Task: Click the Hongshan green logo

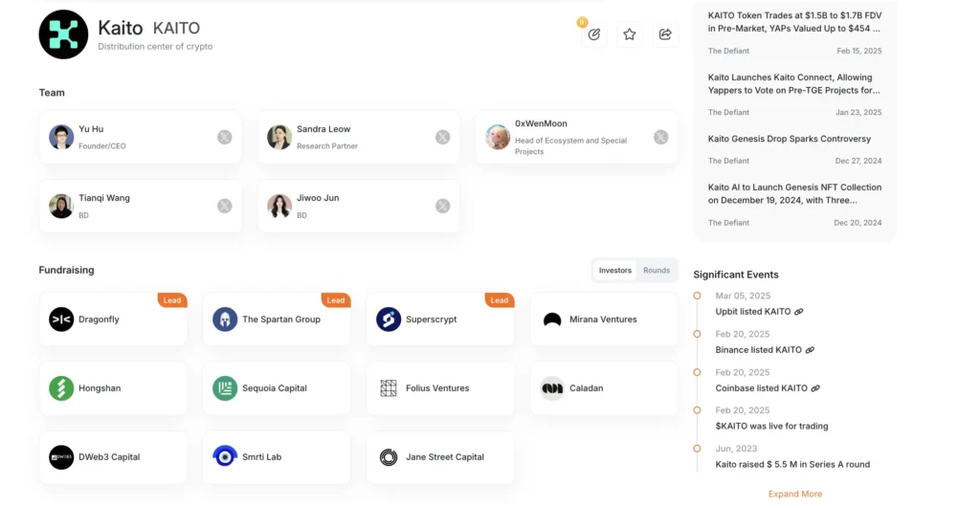Action: click(61, 388)
